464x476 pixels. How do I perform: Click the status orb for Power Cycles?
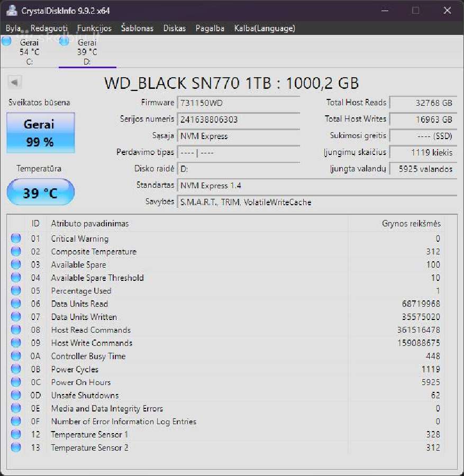point(16,369)
